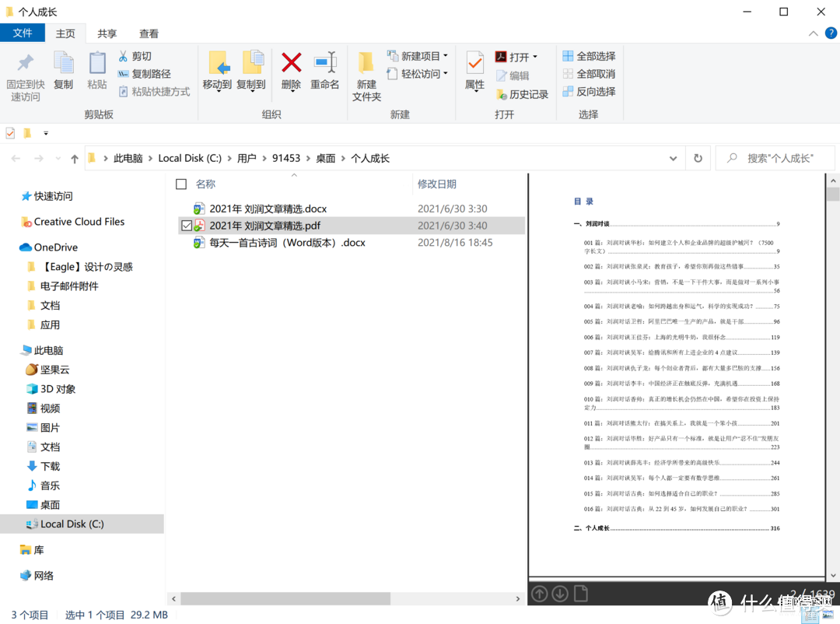Open OneDrive in navigation pane
The width and height of the screenshot is (840, 624).
coord(56,247)
